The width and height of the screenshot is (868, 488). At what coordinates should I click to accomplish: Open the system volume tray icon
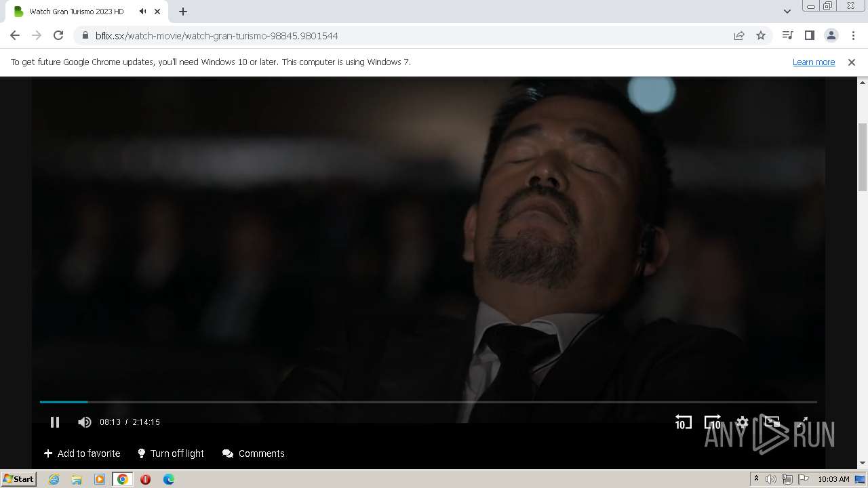pos(771,479)
